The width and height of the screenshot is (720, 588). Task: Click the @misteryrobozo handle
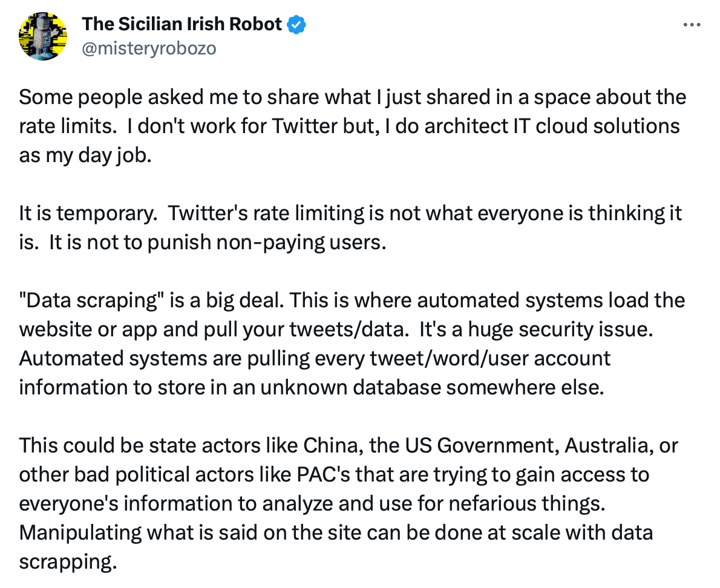[148, 48]
